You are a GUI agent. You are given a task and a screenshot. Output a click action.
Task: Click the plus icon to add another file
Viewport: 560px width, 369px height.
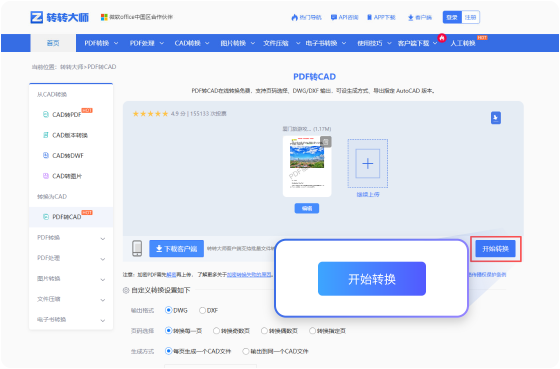pyautogui.click(x=368, y=164)
